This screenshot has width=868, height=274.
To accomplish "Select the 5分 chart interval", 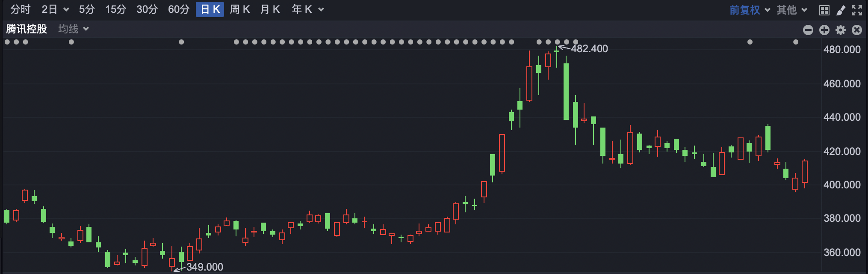I will tap(87, 9).
